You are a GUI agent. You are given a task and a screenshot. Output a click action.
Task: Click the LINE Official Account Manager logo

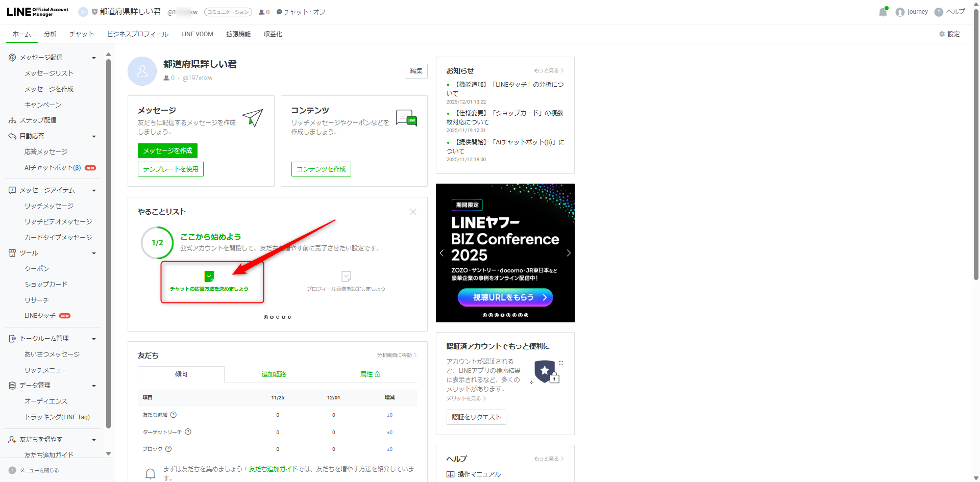click(x=37, y=12)
